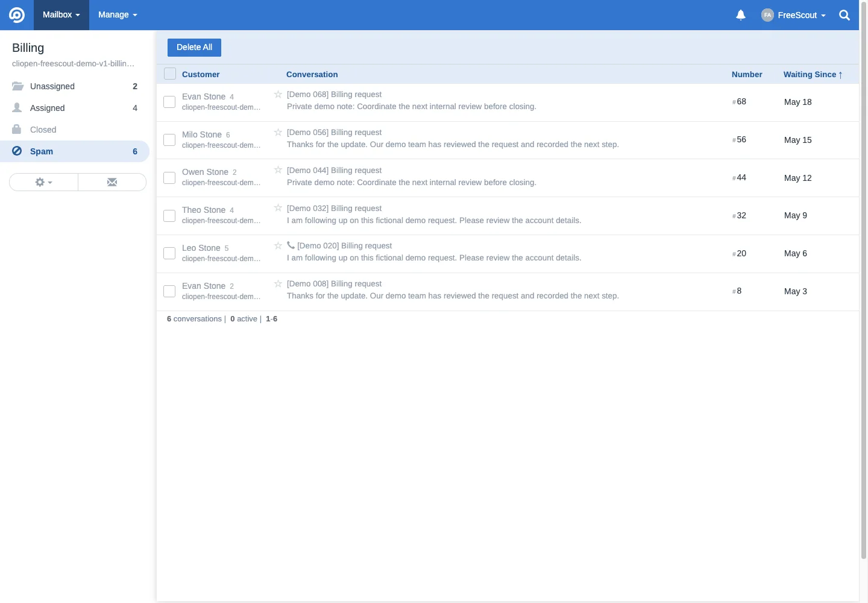Click the Closed lock icon
This screenshot has width=868, height=603.
pos(17,129)
